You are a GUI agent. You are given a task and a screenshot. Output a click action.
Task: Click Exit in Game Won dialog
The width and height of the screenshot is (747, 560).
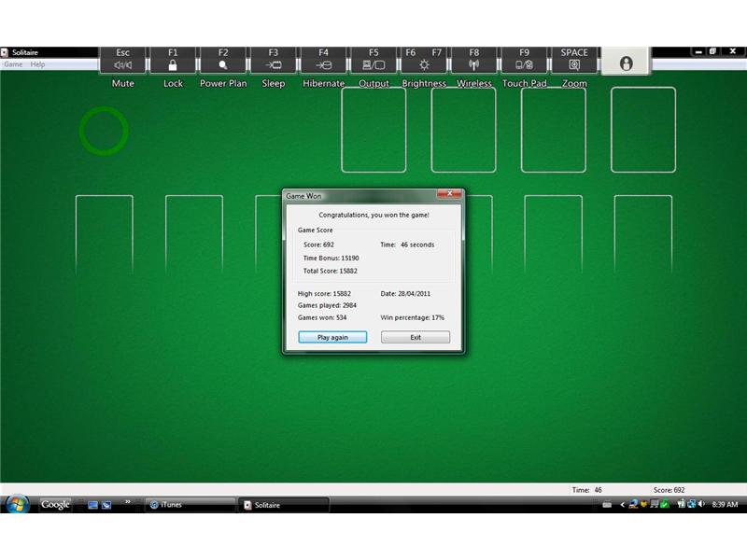[416, 337]
